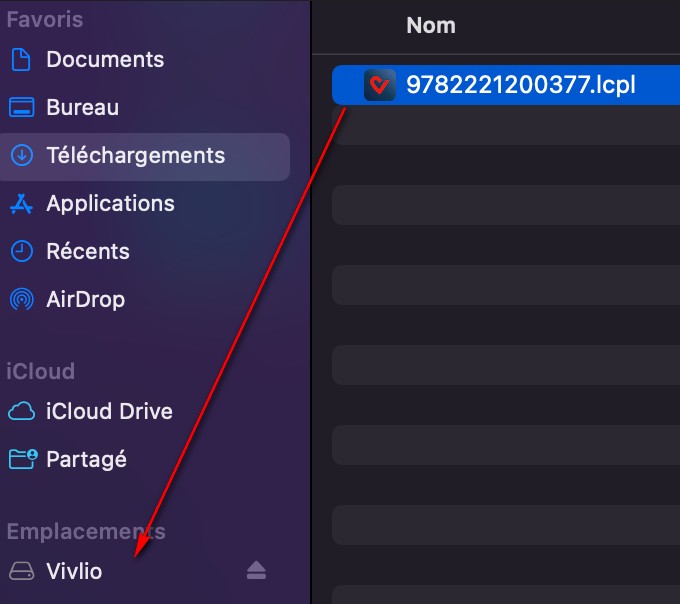Click the Bureau desktop icon

click(21, 107)
